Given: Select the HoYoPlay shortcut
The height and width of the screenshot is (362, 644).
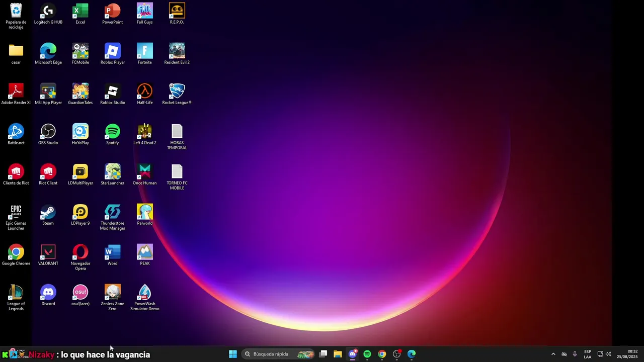Looking at the screenshot, I should coord(80,134).
